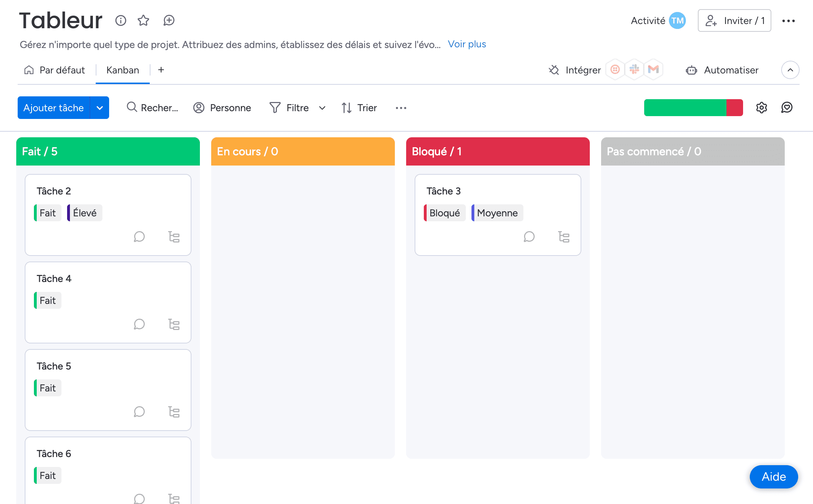The height and width of the screenshot is (504, 813).
Task: Open conversation on Tâche 2 card
Action: [x=139, y=236]
